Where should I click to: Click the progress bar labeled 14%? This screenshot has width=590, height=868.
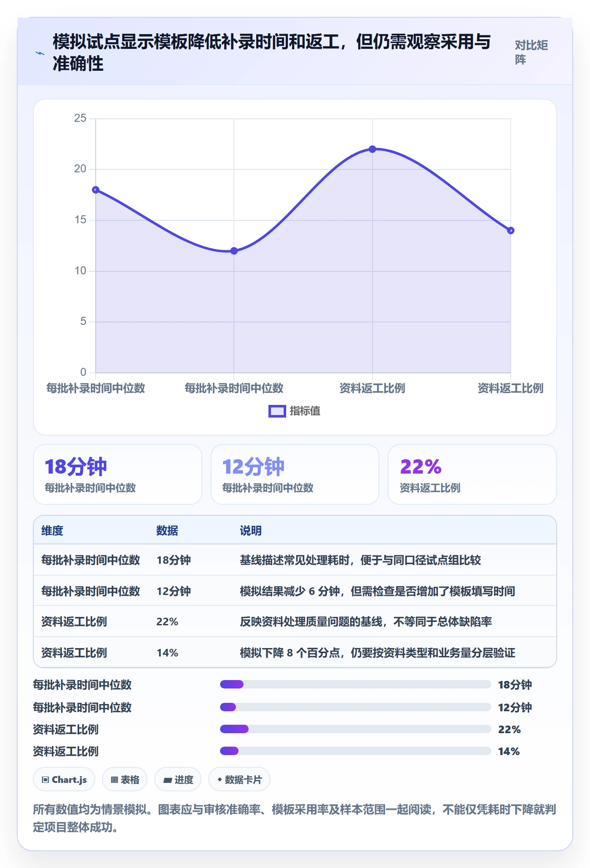pos(355,751)
